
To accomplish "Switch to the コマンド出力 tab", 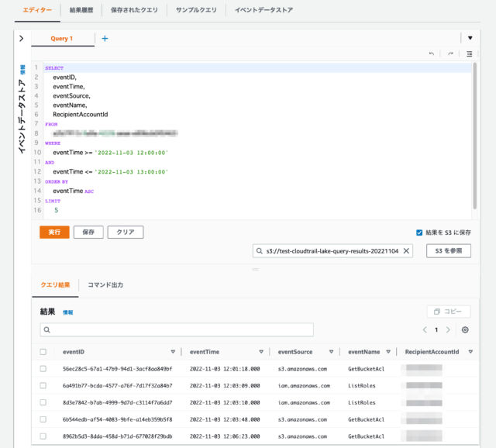I will 105,285.
